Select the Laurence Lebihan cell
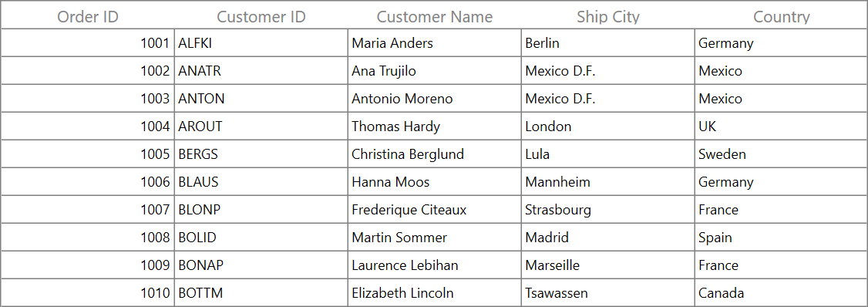 click(435, 265)
